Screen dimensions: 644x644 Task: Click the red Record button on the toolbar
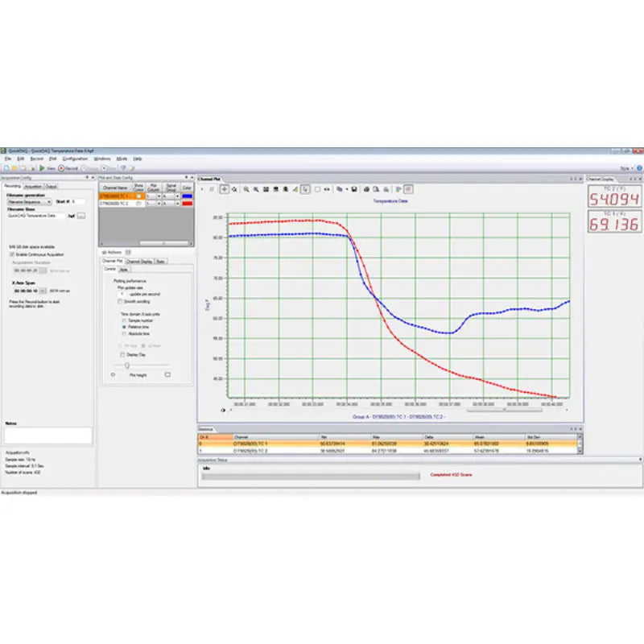coord(63,167)
